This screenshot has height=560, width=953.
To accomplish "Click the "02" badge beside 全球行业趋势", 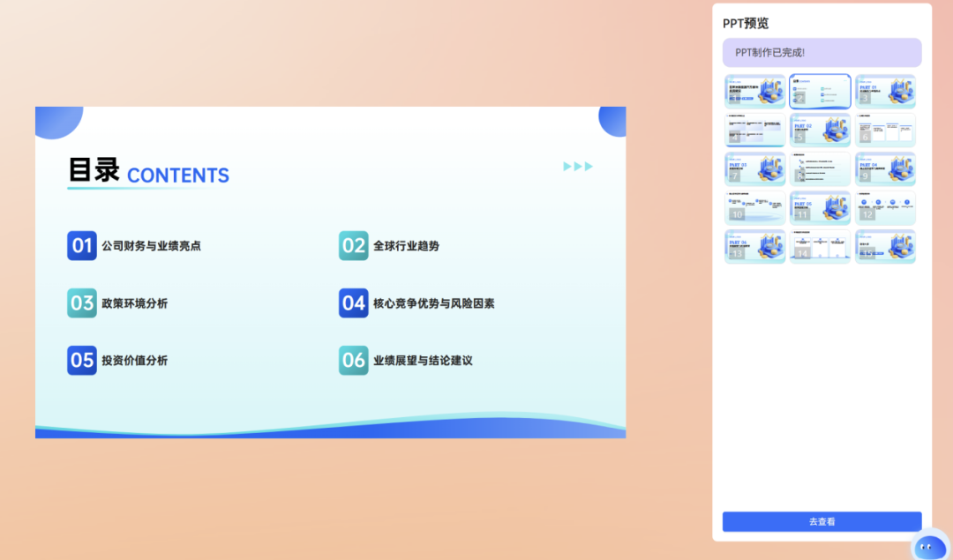I will tap(353, 246).
